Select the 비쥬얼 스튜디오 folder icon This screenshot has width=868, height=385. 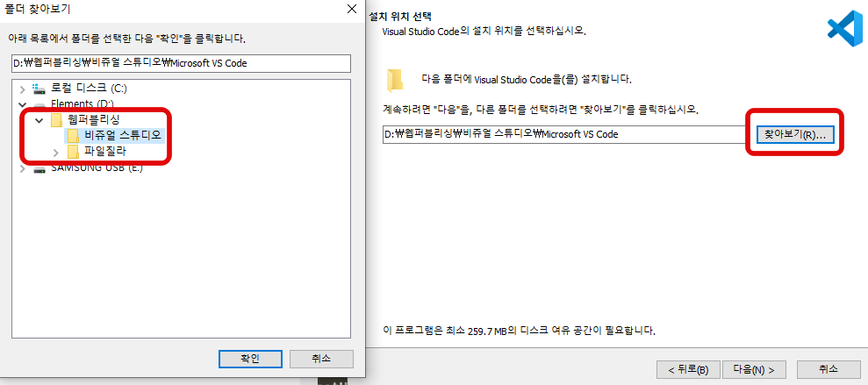[73, 136]
